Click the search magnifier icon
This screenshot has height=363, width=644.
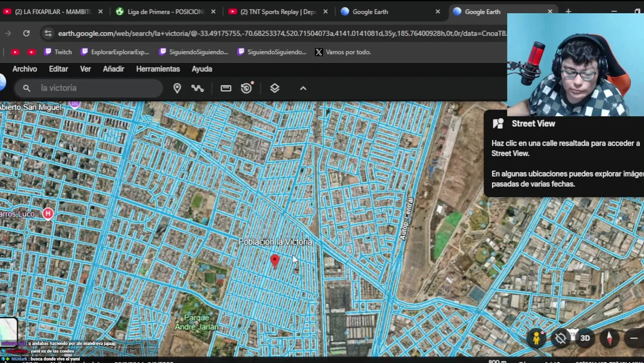click(27, 88)
